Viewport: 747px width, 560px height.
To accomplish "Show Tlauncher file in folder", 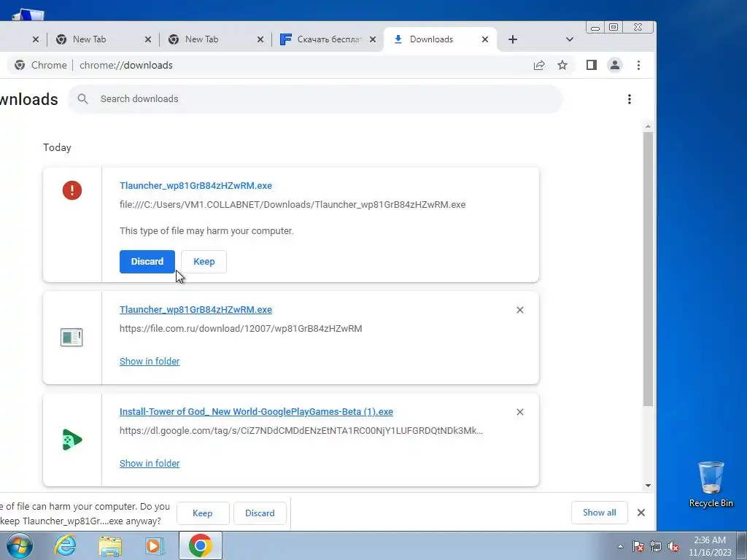I will tap(150, 362).
